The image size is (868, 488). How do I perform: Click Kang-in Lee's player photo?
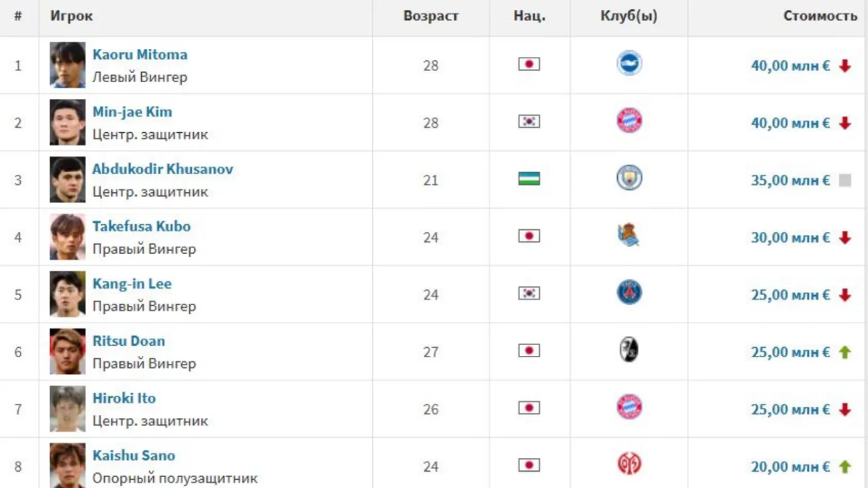(67, 294)
